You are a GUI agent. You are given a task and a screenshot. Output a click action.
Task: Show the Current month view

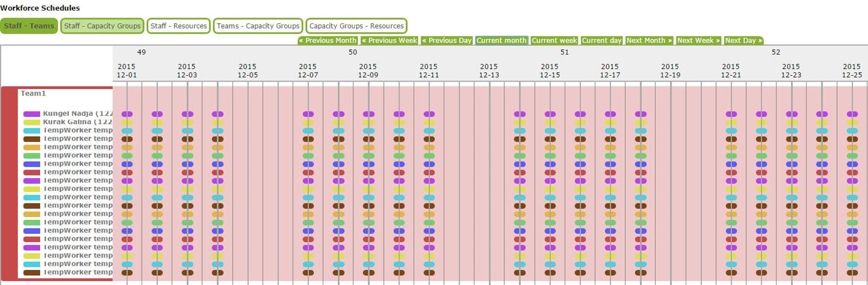click(502, 41)
